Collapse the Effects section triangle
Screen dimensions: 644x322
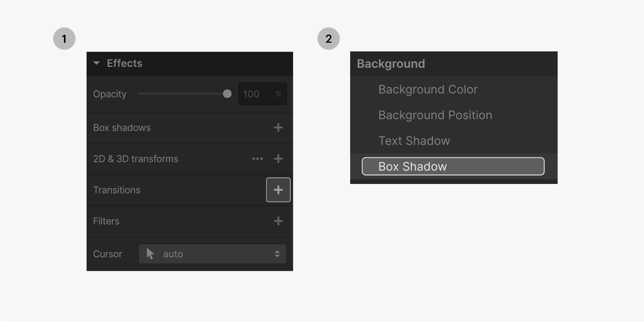pyautogui.click(x=97, y=63)
